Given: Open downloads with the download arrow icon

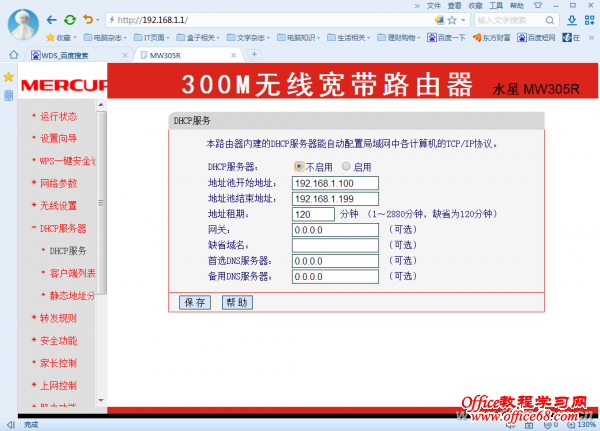Looking at the screenshot, I should click(x=572, y=20).
